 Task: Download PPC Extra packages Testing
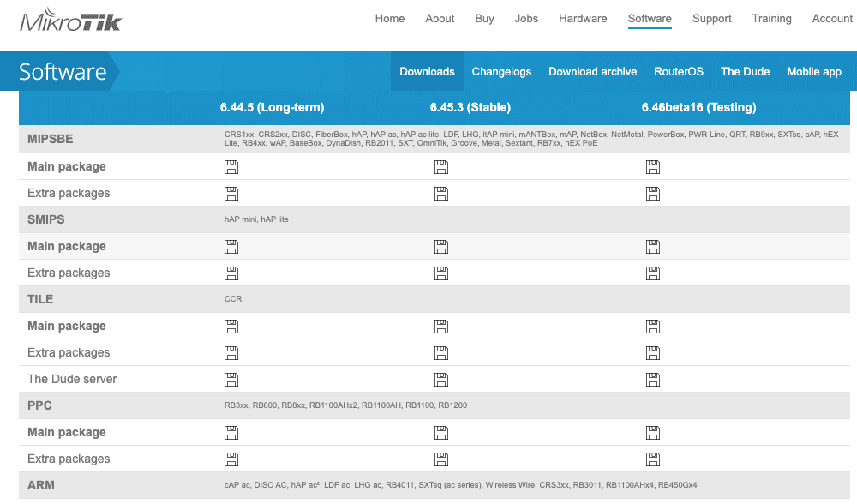coord(652,459)
